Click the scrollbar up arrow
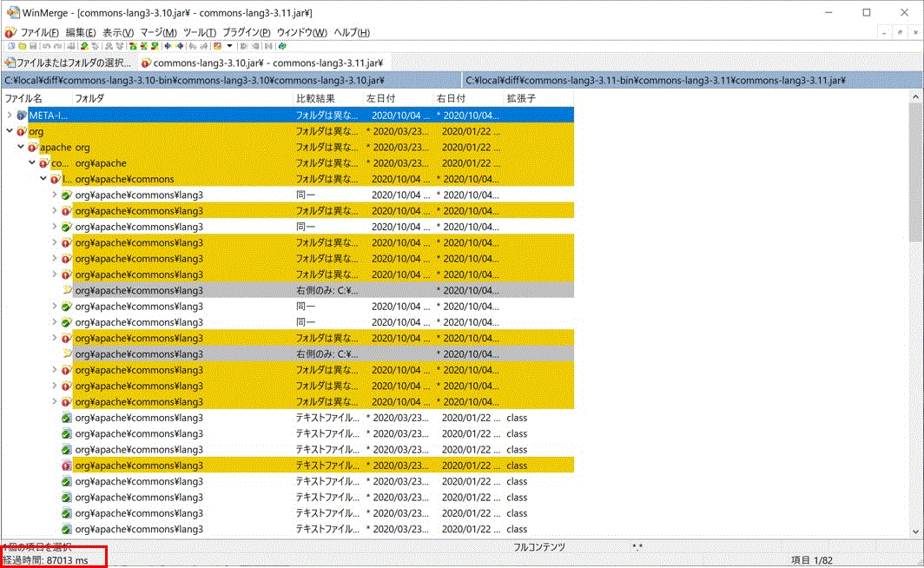924x568 pixels. click(x=915, y=96)
